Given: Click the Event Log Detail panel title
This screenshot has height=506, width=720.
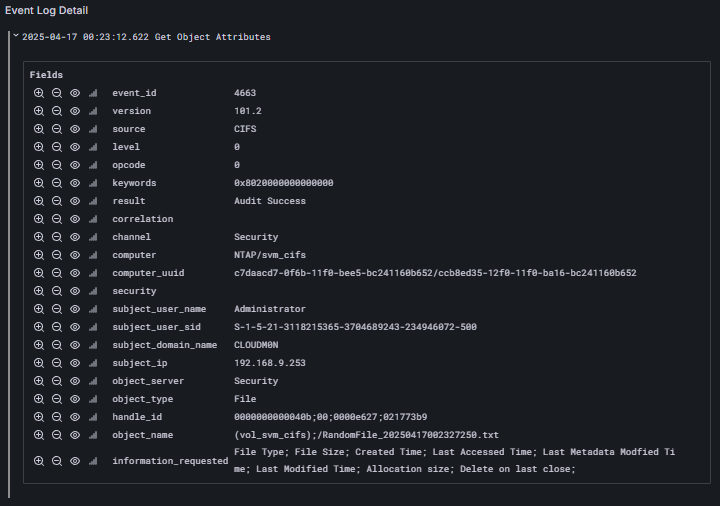Looking at the screenshot, I should click(46, 11).
